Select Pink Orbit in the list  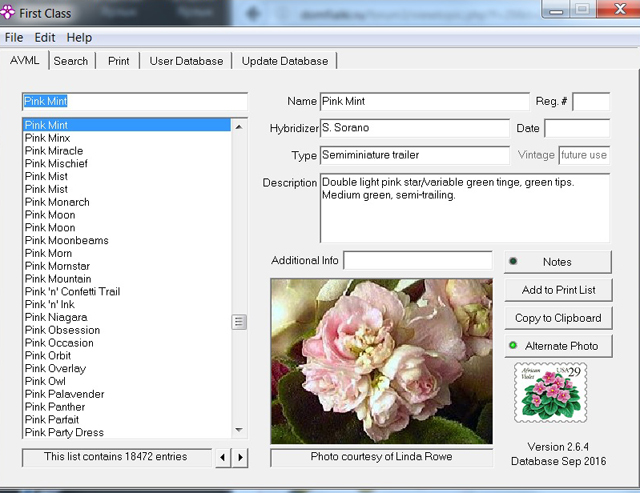coord(127,355)
